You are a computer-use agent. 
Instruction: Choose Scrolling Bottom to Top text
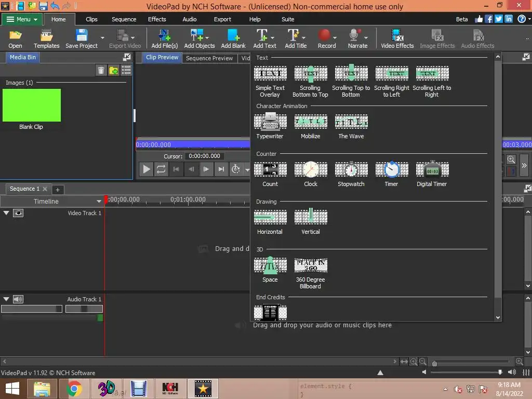[311, 82]
